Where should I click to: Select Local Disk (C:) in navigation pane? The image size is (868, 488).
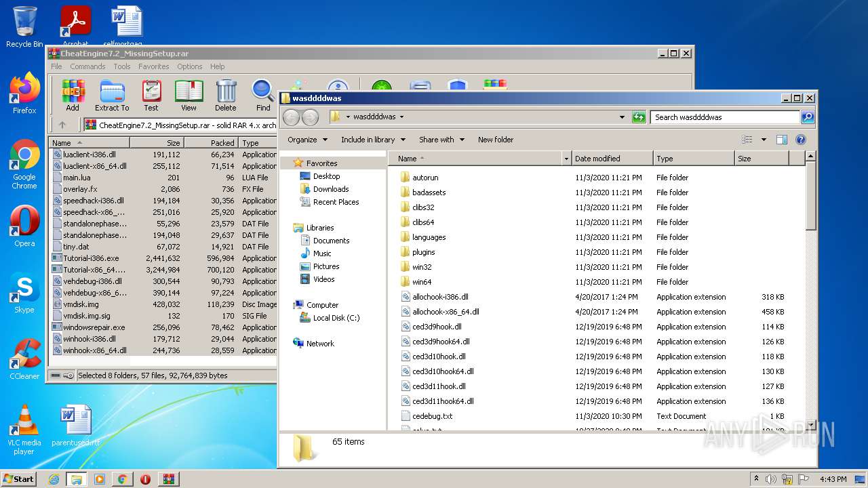[x=336, y=318]
